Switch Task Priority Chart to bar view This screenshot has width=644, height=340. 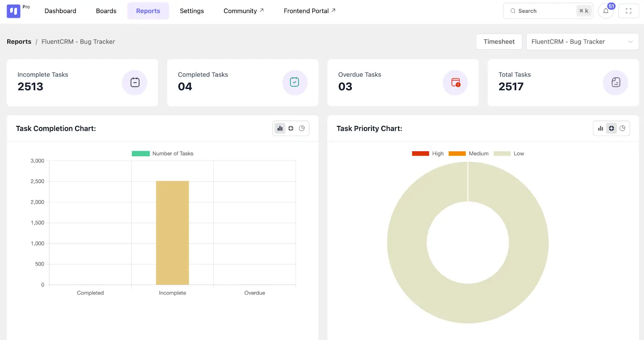click(x=601, y=128)
